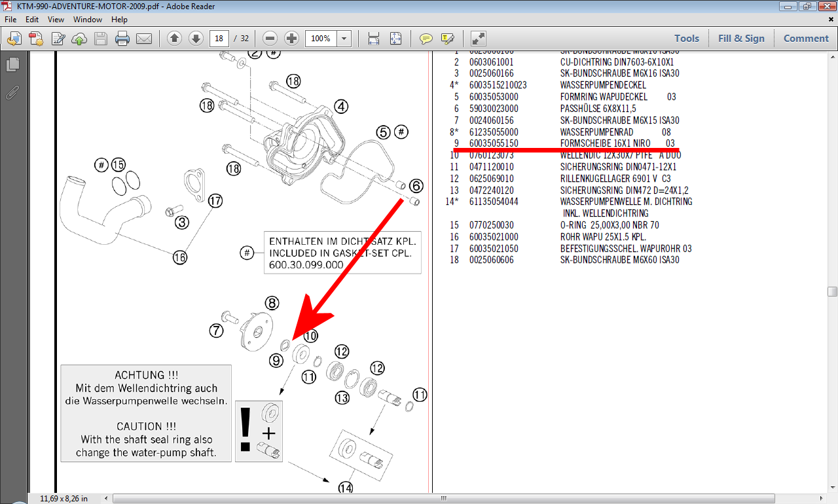Open the Window menu
Viewport: 838px width, 504px height.
pos(87,20)
